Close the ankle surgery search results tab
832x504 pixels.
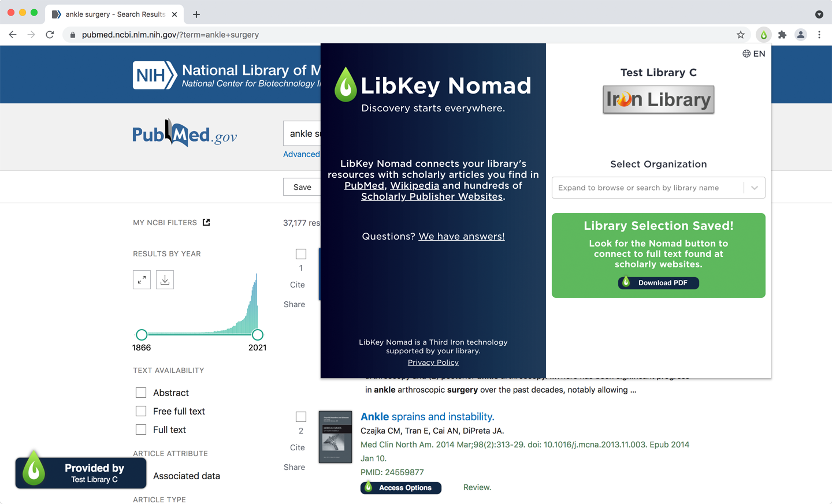174,14
